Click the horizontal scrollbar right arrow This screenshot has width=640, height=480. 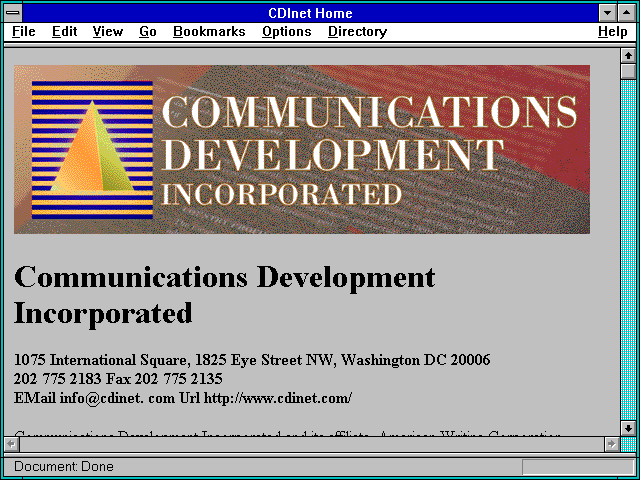click(612, 444)
